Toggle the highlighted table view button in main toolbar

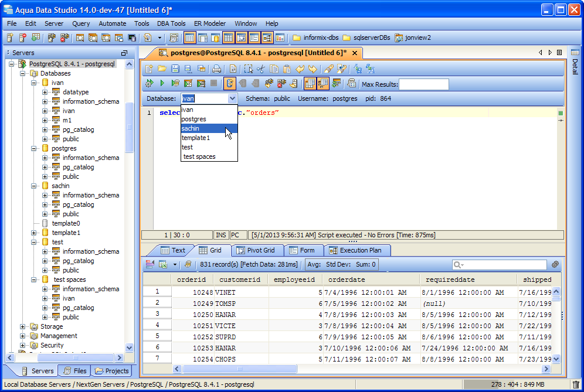189,38
